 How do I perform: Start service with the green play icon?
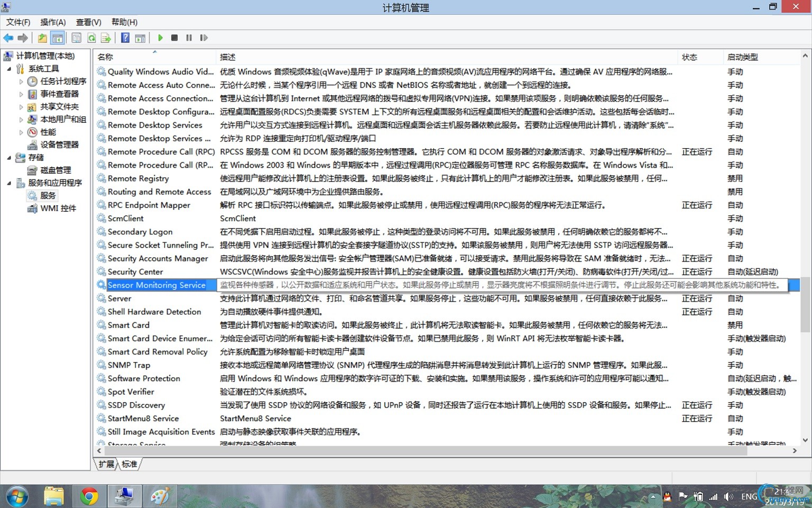(x=160, y=38)
